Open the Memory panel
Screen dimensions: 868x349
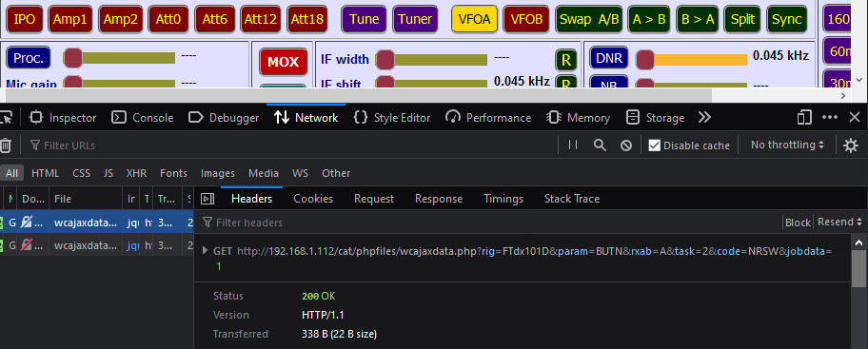click(x=578, y=118)
